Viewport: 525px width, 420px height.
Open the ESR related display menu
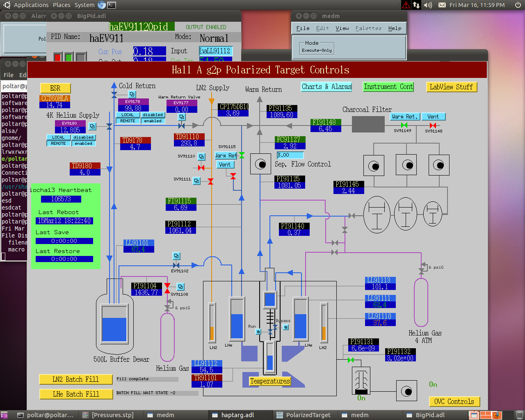coord(55,88)
